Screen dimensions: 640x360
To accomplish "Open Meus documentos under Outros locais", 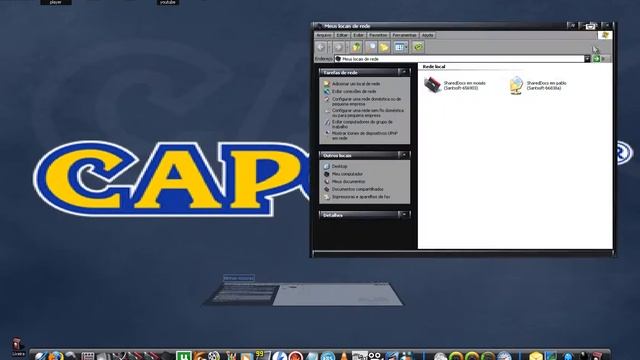I will pyautogui.click(x=348, y=182).
